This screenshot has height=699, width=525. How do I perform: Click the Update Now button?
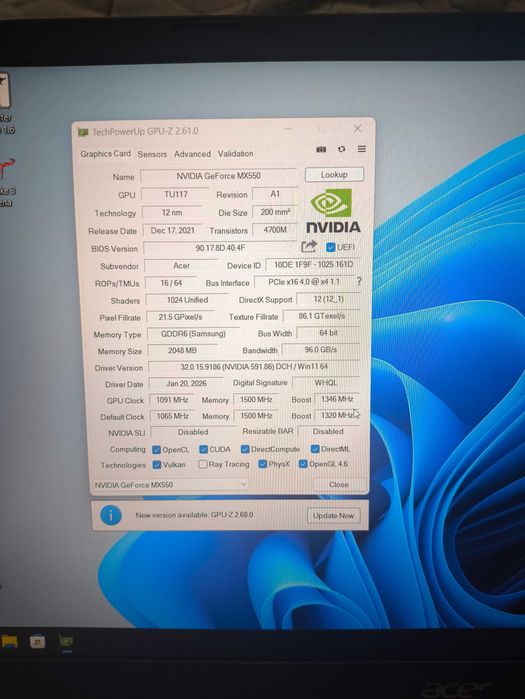coord(333,516)
